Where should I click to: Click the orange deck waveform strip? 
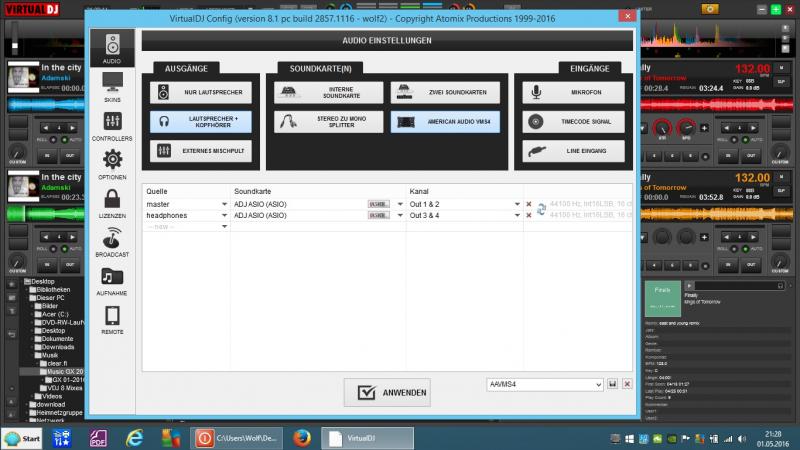point(717,214)
